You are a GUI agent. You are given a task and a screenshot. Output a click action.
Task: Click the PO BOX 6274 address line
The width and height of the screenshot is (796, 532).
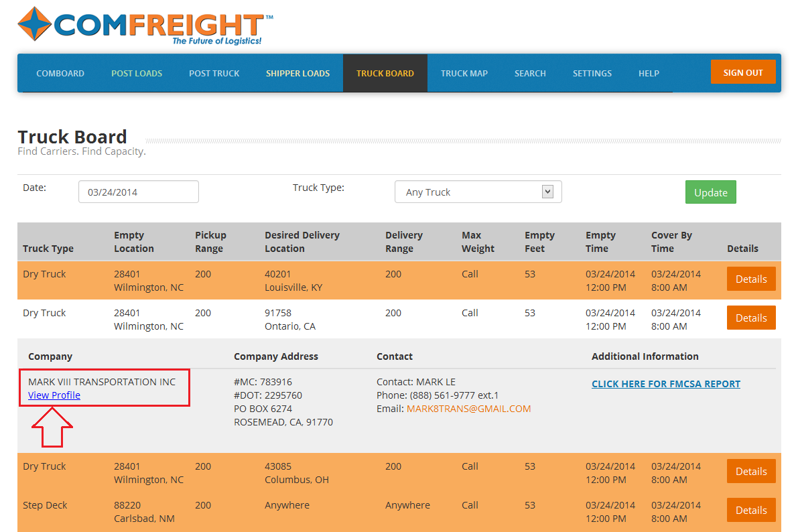(263, 409)
